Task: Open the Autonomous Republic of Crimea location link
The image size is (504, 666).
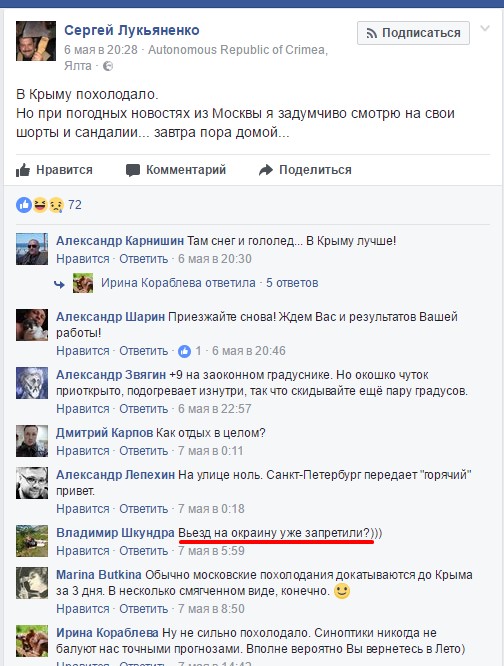Action: [238, 50]
